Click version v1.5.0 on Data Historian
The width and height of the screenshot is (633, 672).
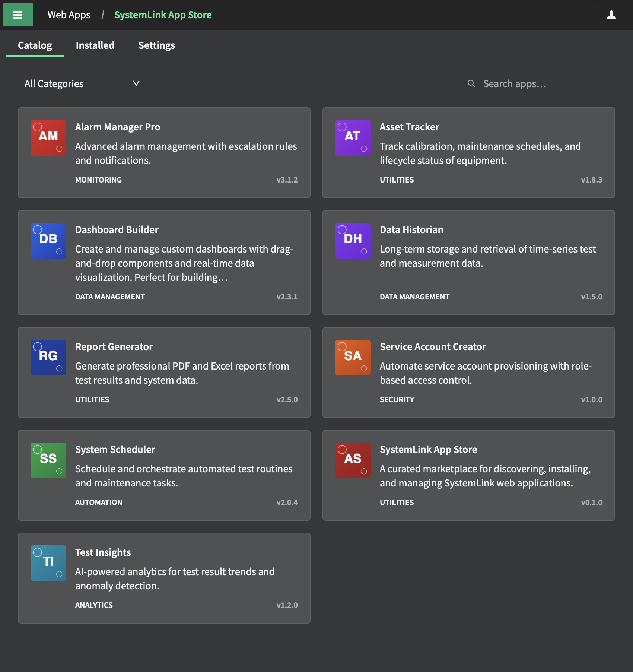[x=592, y=297]
